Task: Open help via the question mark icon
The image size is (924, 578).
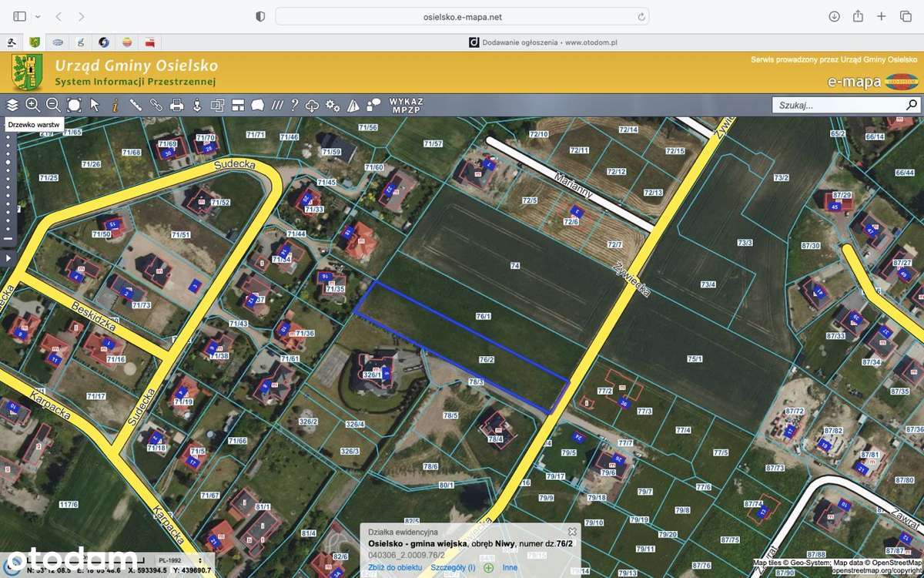Action: coord(294,105)
